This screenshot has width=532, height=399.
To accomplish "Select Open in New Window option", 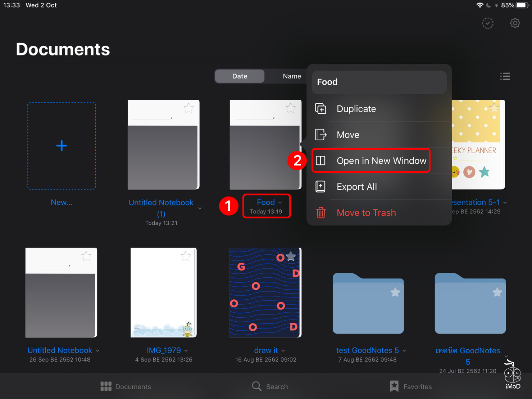I will pos(381,161).
